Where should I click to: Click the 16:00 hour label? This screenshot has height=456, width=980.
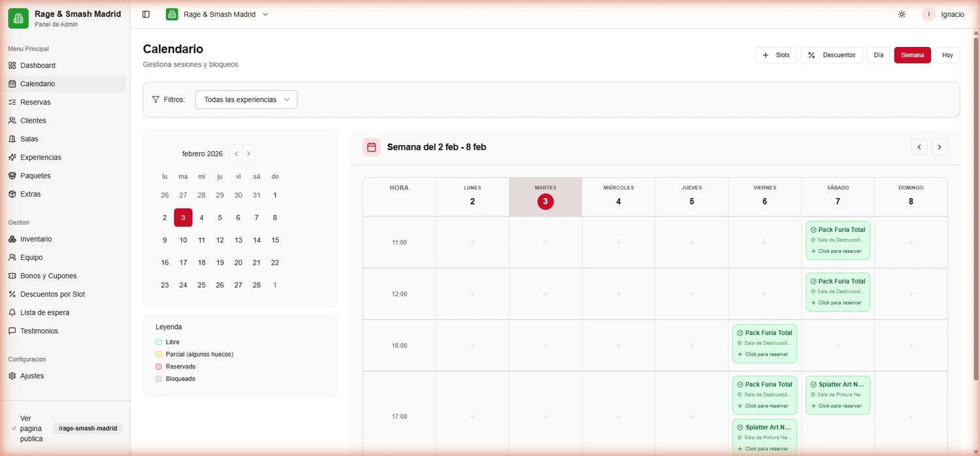(x=399, y=346)
